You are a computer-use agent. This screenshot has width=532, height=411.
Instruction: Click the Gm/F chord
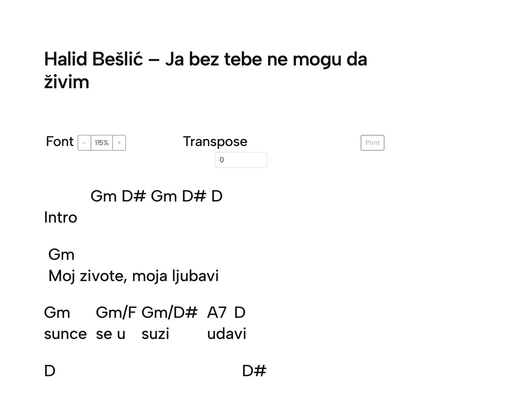tap(116, 313)
